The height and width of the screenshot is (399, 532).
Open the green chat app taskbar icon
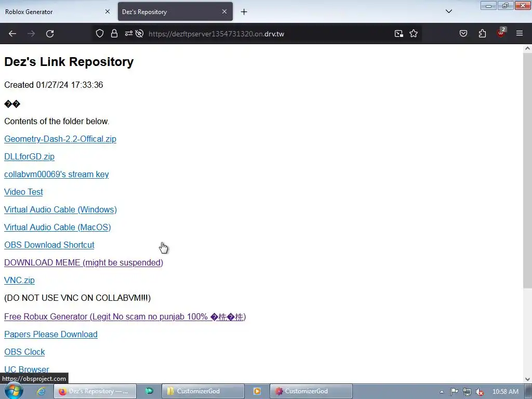(x=149, y=391)
